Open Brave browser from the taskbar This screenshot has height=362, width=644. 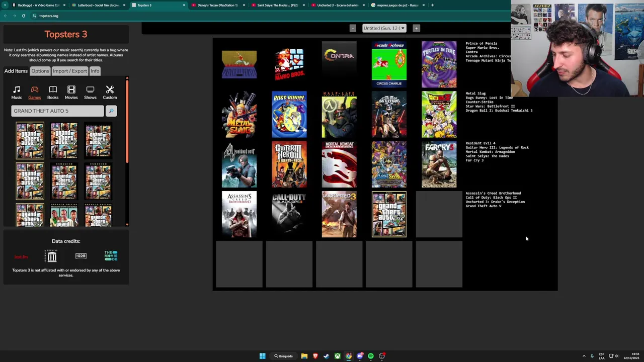pos(315,356)
